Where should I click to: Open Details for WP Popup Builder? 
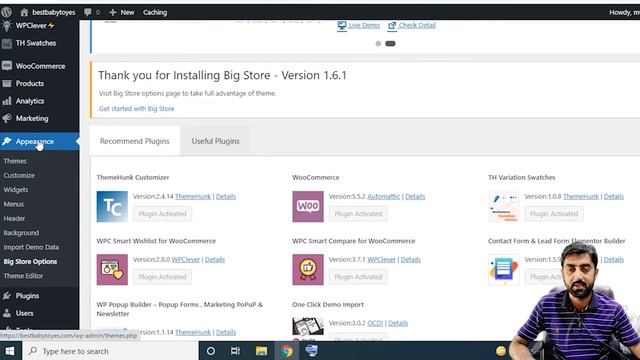226,332
